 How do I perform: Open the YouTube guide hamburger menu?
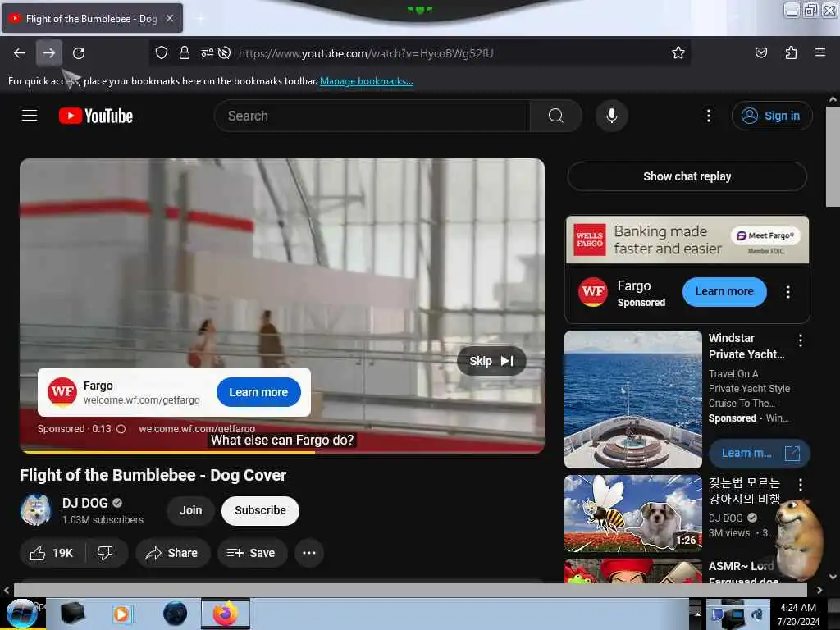30,115
